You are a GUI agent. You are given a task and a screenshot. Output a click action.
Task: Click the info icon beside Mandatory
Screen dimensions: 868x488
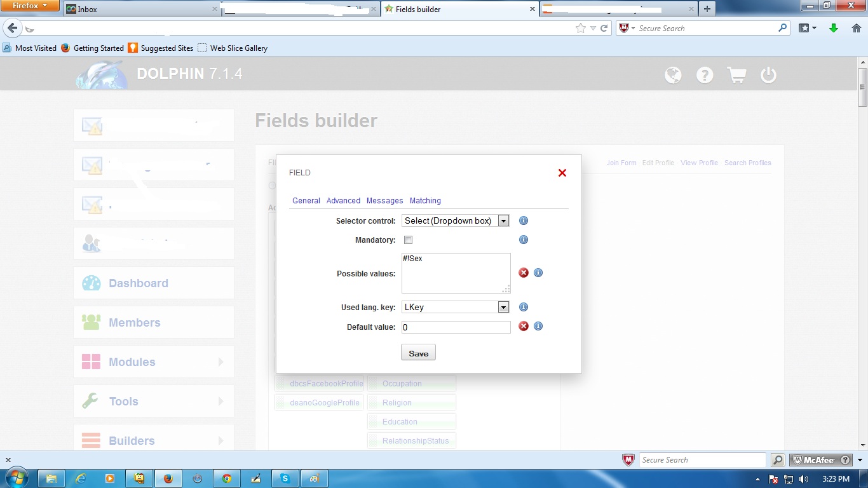[x=524, y=240]
